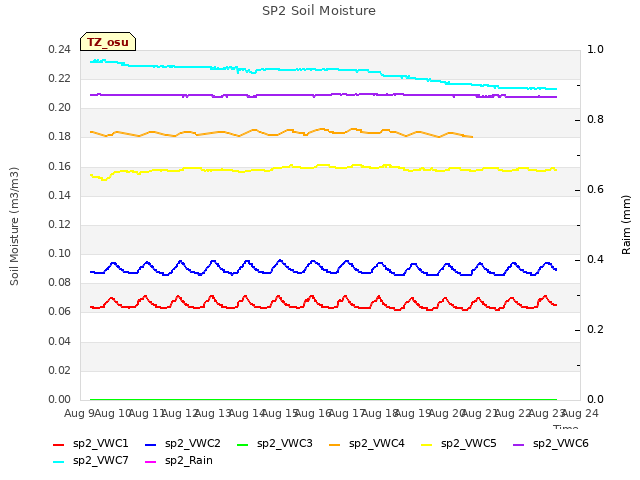This screenshot has height=480, width=640.
Task: Click the orange sp2_VWC4 legend color marker
Action: pos(335,444)
